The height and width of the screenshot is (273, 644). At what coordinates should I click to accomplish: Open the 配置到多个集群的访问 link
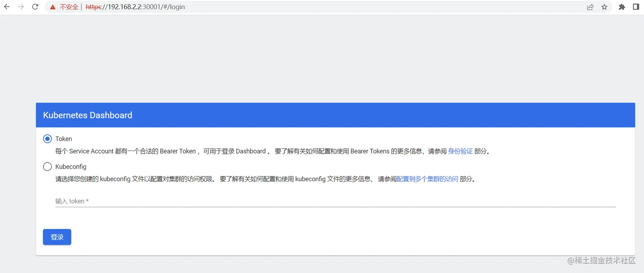(427, 179)
